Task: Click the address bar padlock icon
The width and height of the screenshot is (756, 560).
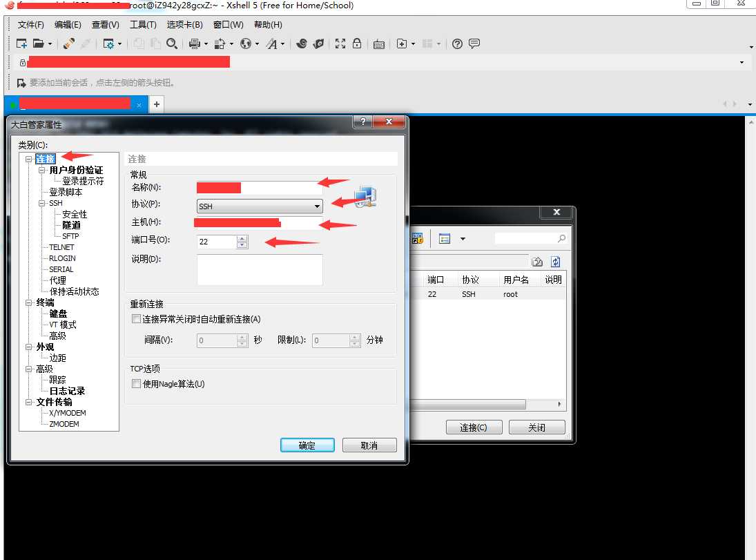Action: pyautogui.click(x=22, y=63)
